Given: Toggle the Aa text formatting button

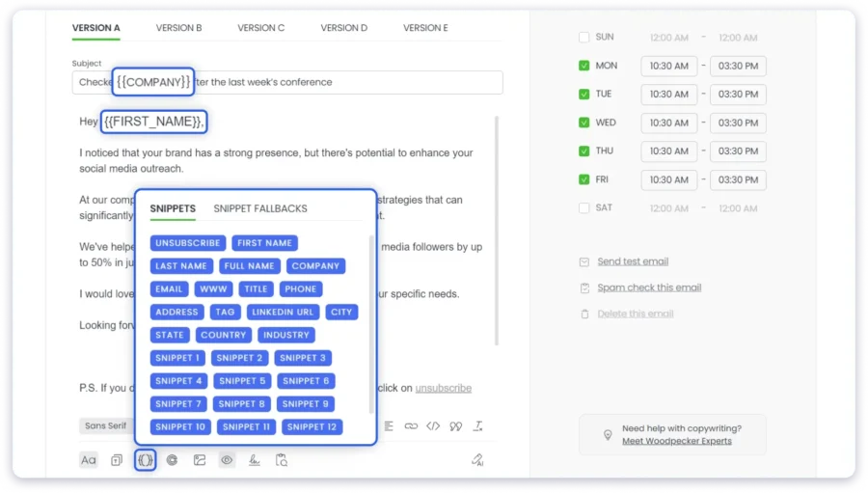Looking at the screenshot, I should (89, 460).
